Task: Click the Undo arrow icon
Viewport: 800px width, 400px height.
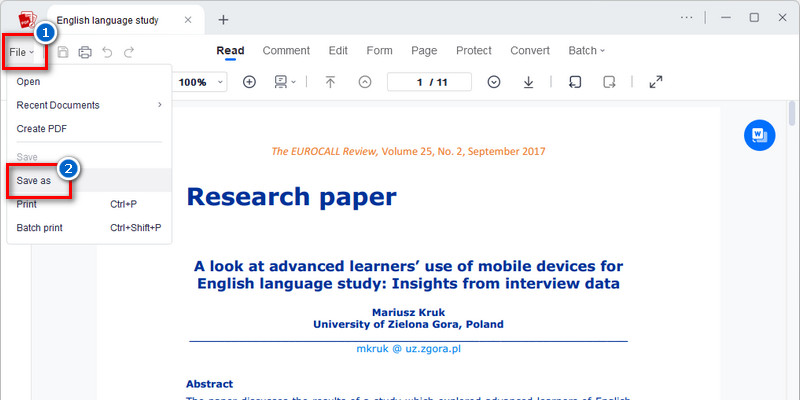Action: pos(107,52)
